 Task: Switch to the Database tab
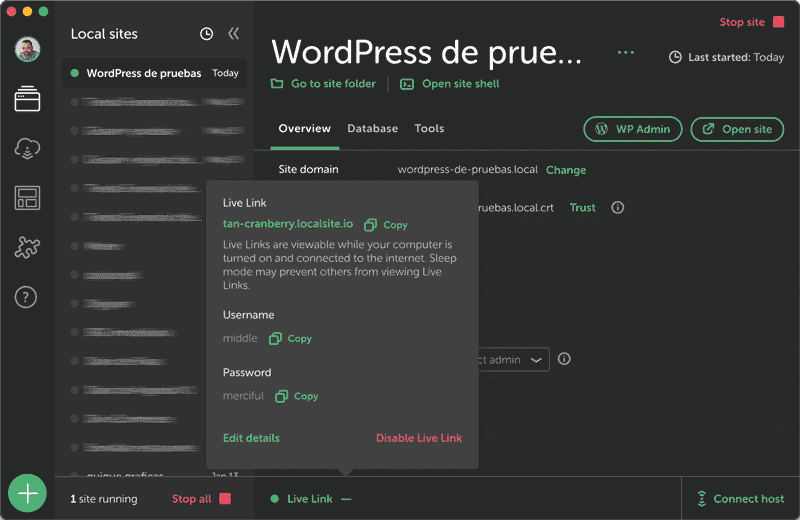372,129
